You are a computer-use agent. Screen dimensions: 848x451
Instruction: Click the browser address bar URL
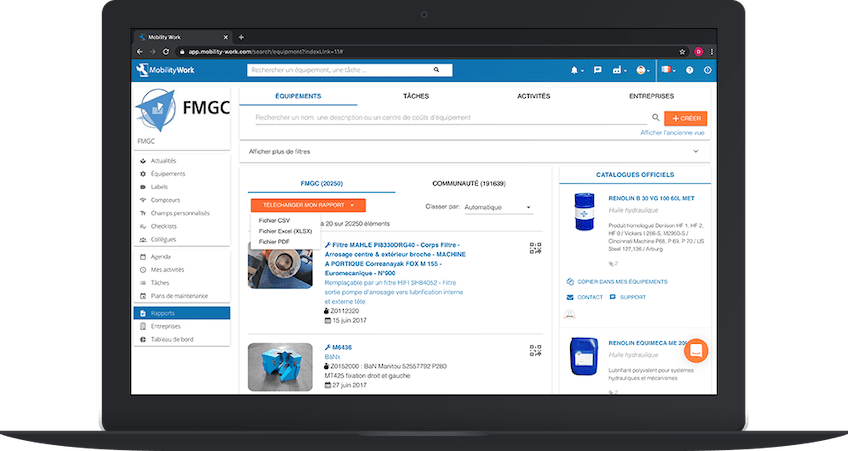tap(266, 52)
